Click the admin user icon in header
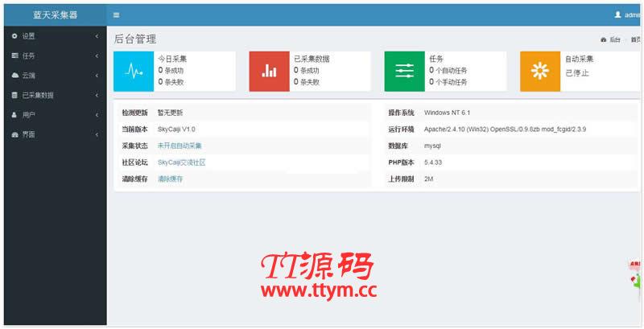The image size is (644, 329). click(617, 14)
